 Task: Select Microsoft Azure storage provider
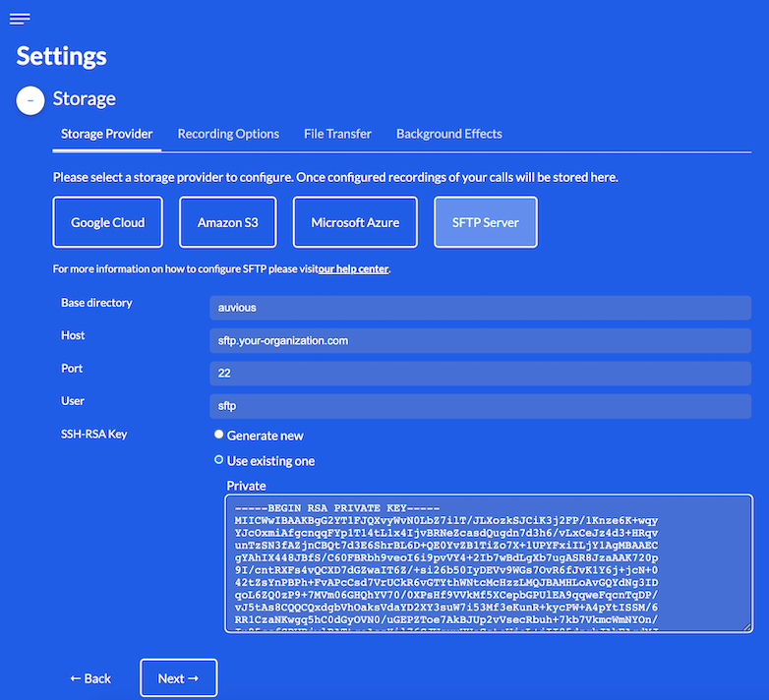355,222
